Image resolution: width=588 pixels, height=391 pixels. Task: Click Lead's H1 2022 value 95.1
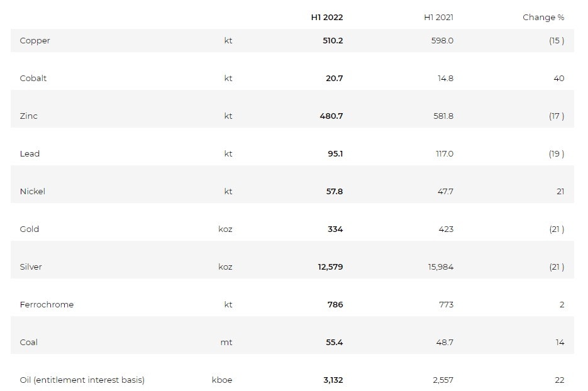(335, 154)
